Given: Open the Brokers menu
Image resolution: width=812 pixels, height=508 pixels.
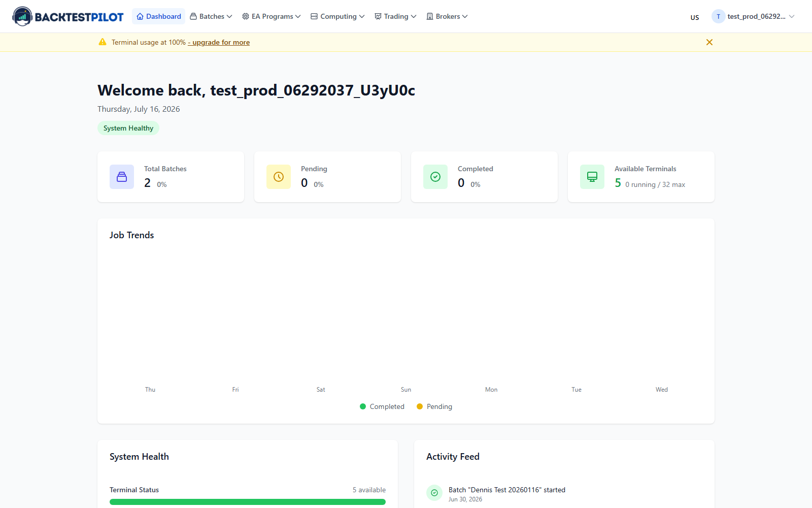Looking at the screenshot, I should [x=447, y=16].
